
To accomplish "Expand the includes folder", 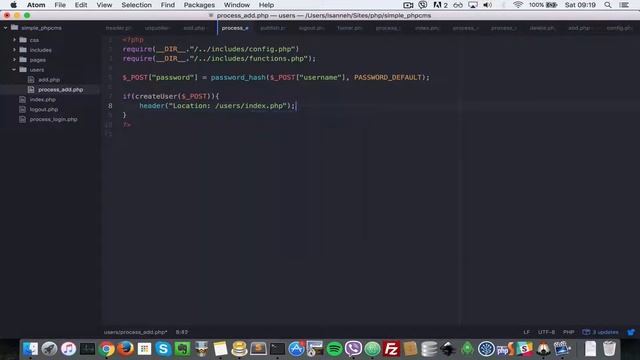I will click(14, 50).
